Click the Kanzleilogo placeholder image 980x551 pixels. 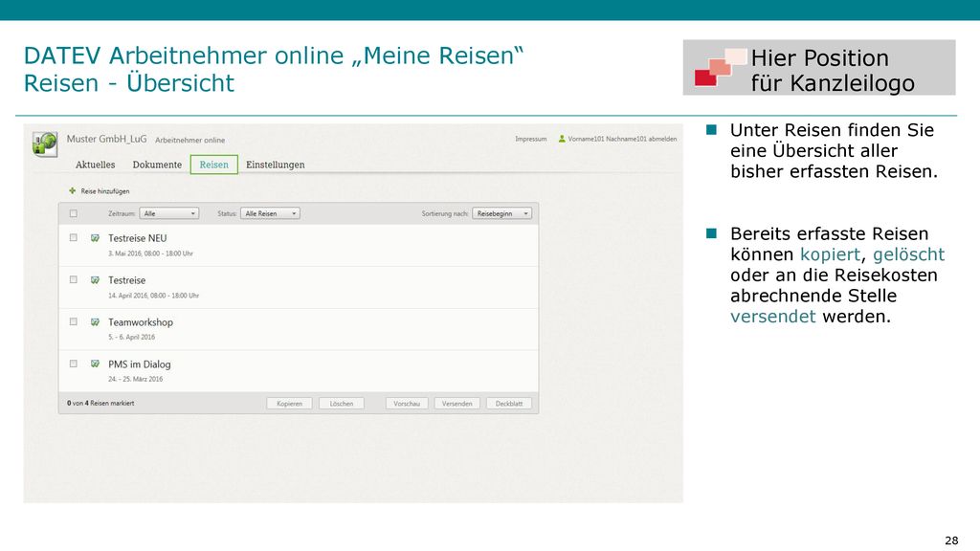819,68
